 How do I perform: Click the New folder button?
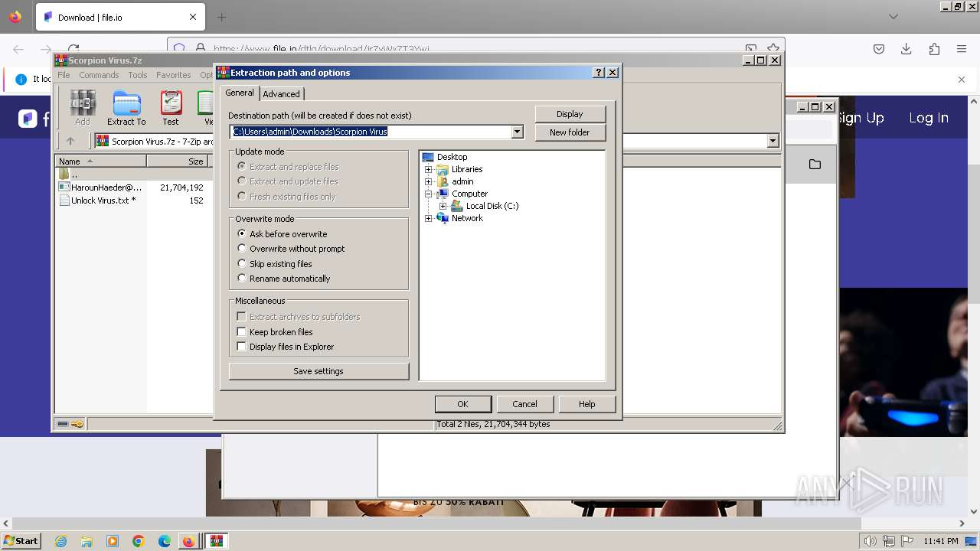tap(570, 132)
